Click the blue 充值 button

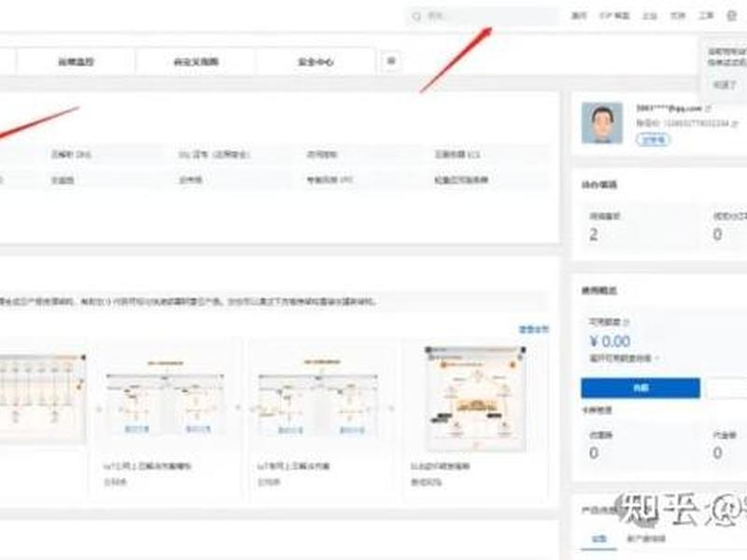click(641, 388)
